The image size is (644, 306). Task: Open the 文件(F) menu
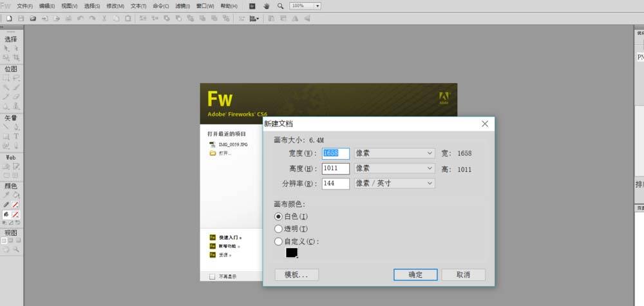pyautogui.click(x=24, y=6)
